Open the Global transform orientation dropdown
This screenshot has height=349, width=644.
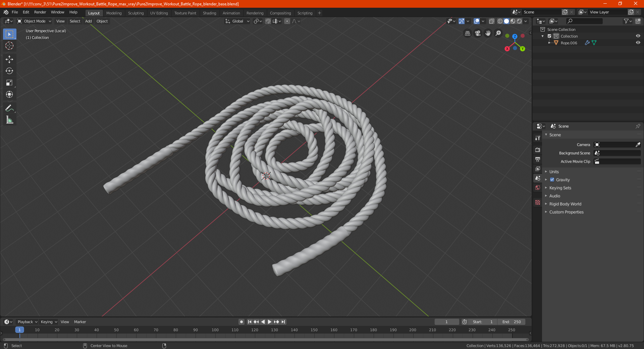(x=237, y=21)
